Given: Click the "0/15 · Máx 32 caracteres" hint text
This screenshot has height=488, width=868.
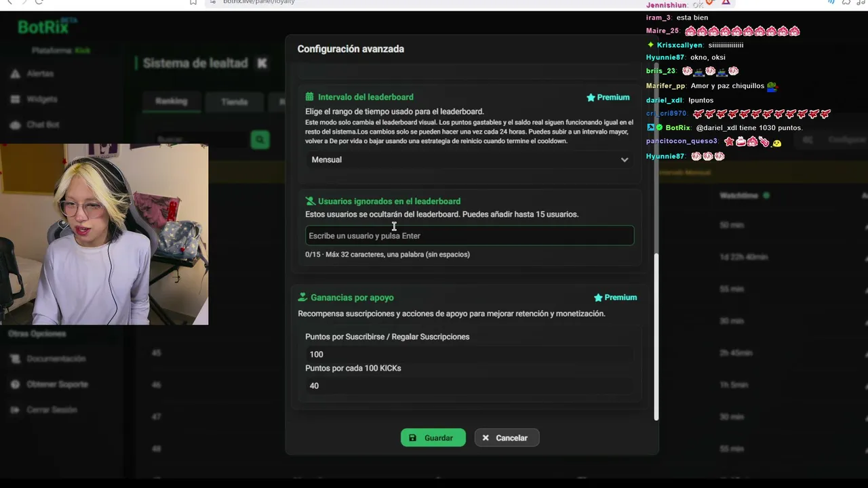Looking at the screenshot, I should point(387,255).
